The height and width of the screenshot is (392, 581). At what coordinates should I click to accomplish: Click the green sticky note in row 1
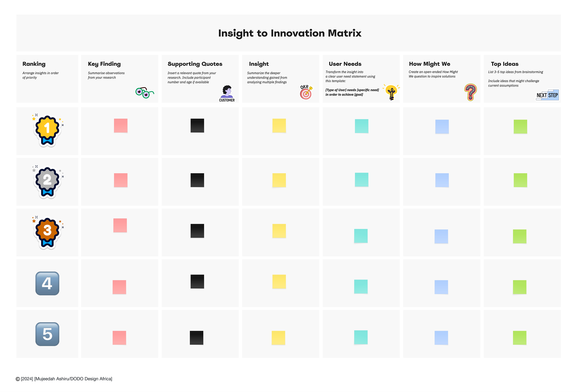(x=520, y=127)
